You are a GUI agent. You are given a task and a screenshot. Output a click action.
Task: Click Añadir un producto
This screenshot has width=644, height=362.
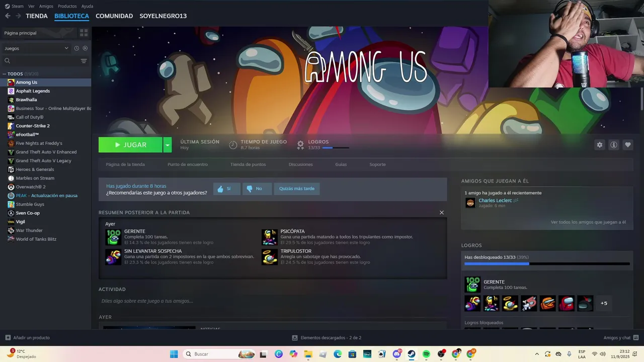click(28, 338)
